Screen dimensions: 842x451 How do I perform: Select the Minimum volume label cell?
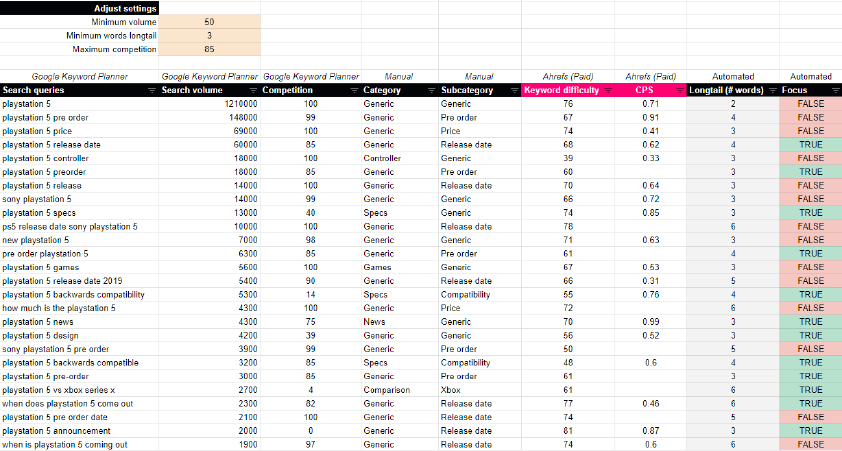pyautogui.click(x=79, y=22)
